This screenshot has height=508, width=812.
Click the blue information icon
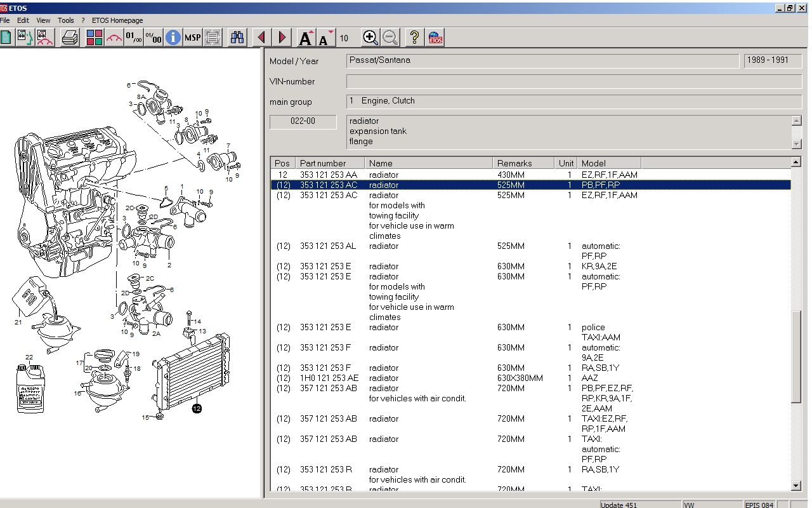click(x=173, y=37)
